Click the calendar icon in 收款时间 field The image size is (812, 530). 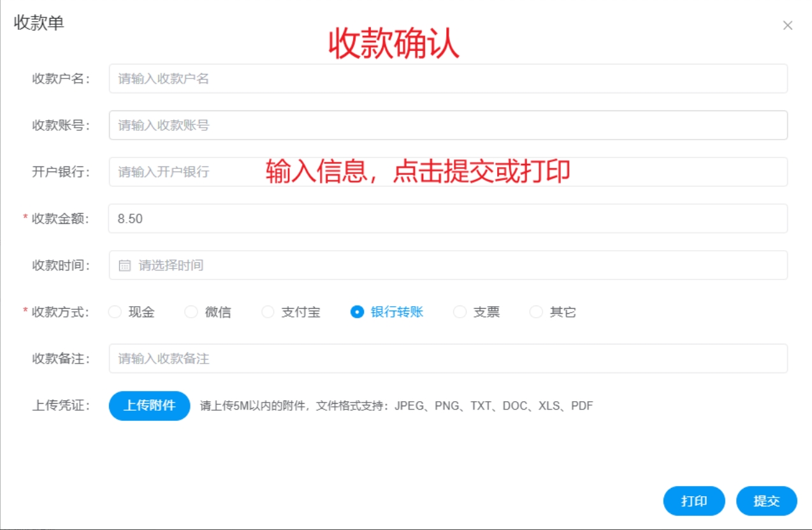(x=125, y=265)
